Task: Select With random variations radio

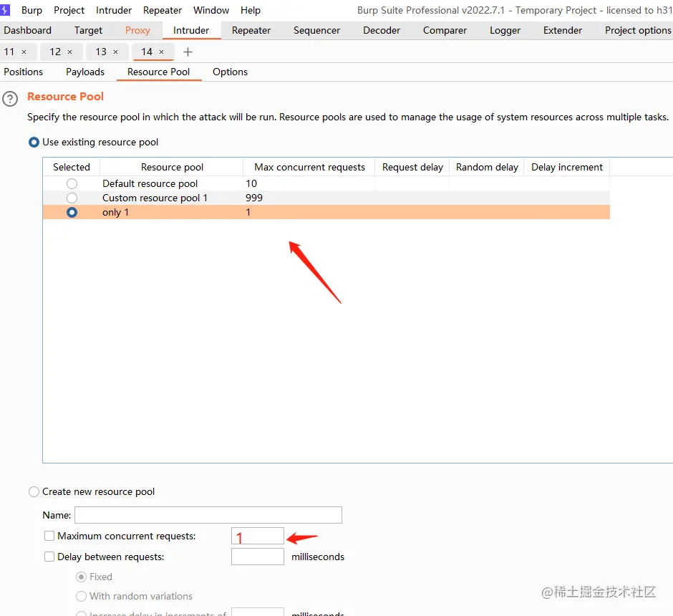Action: 81,596
